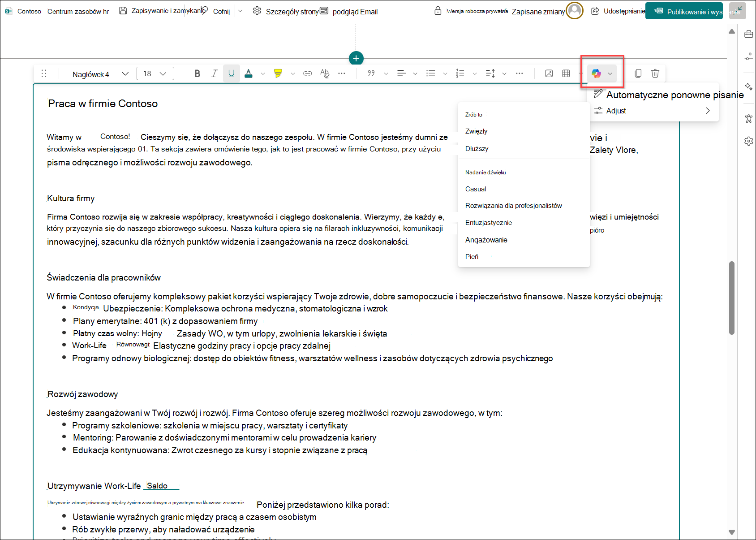Apply the font color
This screenshot has height=540, width=756.
coord(249,73)
